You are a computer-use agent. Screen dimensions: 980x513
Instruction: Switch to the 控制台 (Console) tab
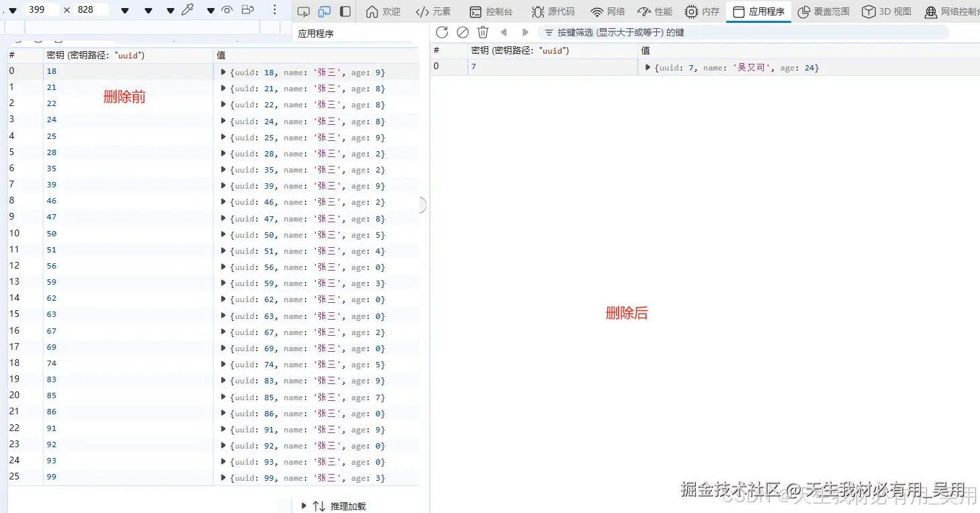(x=491, y=11)
